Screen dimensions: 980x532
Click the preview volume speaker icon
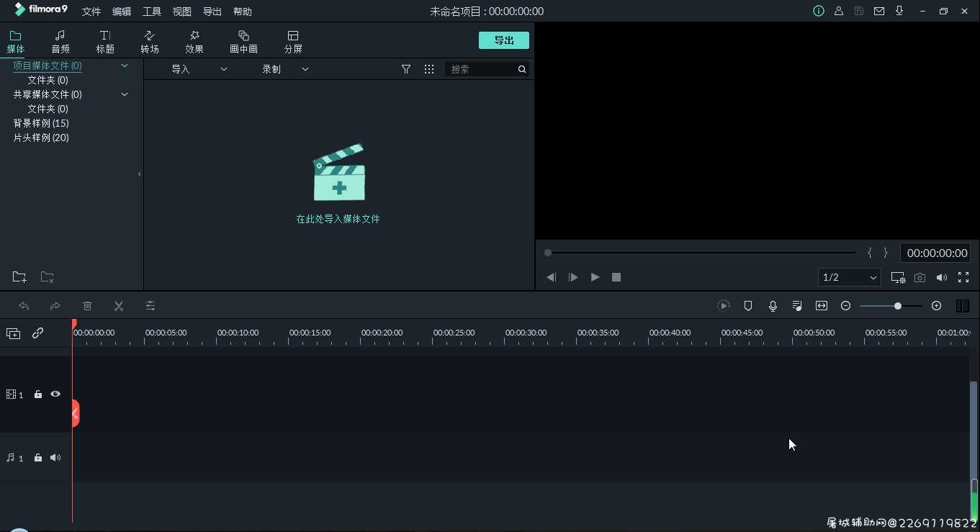941,277
